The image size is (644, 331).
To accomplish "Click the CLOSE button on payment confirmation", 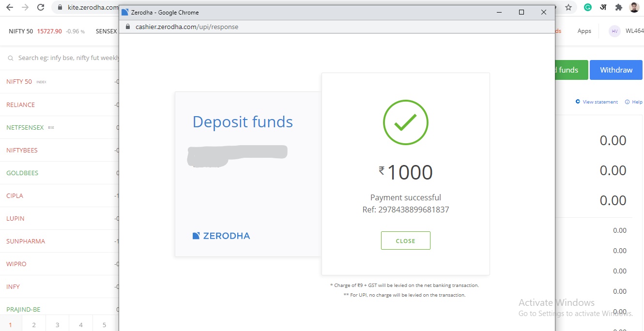I will [x=406, y=241].
